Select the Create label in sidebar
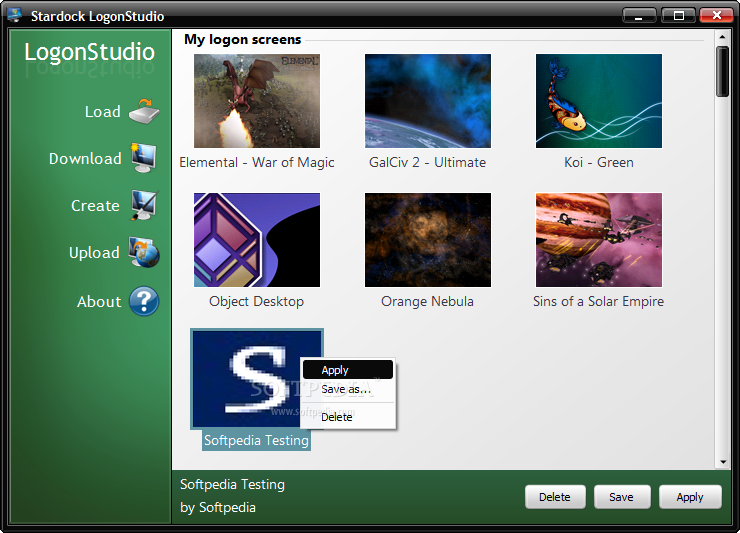The width and height of the screenshot is (740, 533). pos(95,206)
